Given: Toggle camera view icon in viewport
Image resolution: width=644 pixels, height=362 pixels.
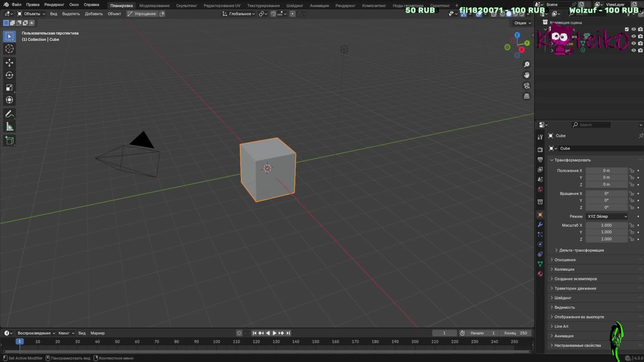Looking at the screenshot, I should [527, 86].
